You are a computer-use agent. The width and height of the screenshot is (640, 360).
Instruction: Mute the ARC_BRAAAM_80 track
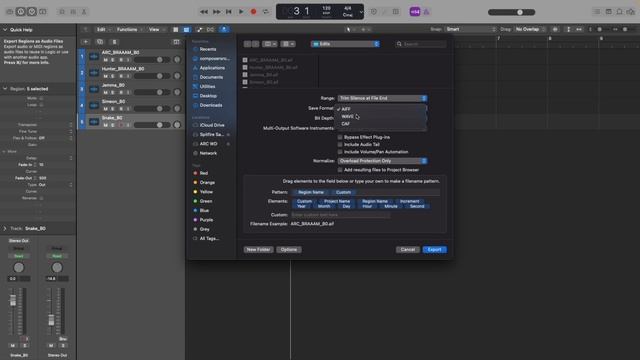coord(106,60)
